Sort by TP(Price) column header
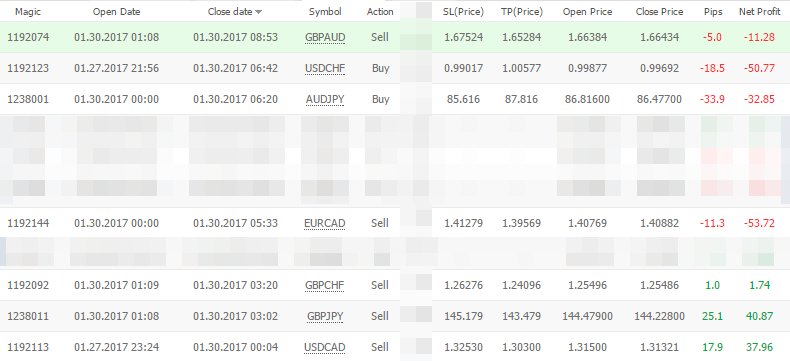The width and height of the screenshot is (790, 361). point(522,12)
